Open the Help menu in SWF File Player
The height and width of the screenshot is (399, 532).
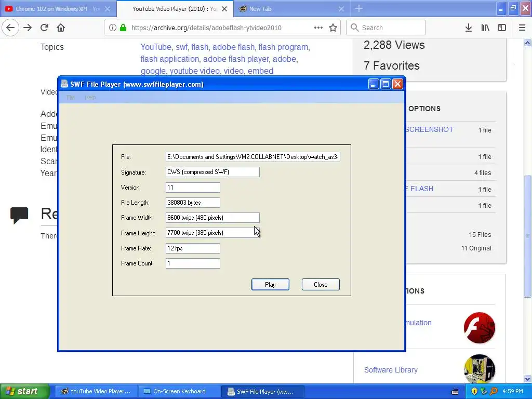click(90, 97)
